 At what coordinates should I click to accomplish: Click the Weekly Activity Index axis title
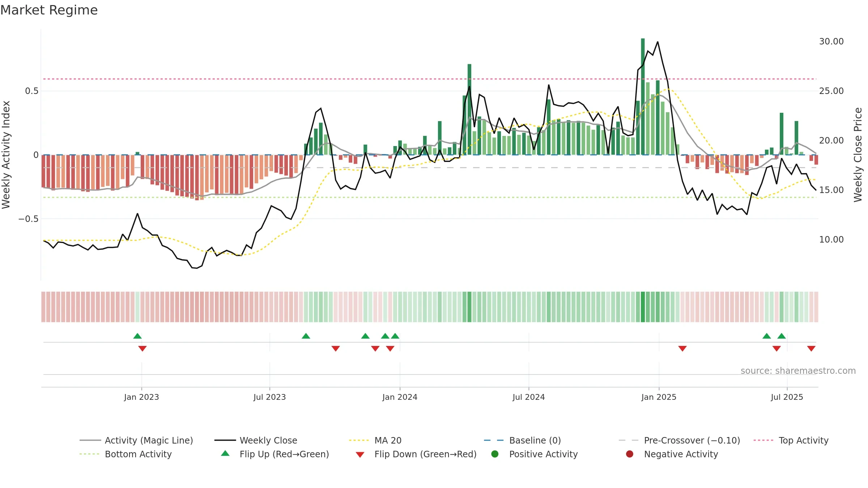[6, 155]
